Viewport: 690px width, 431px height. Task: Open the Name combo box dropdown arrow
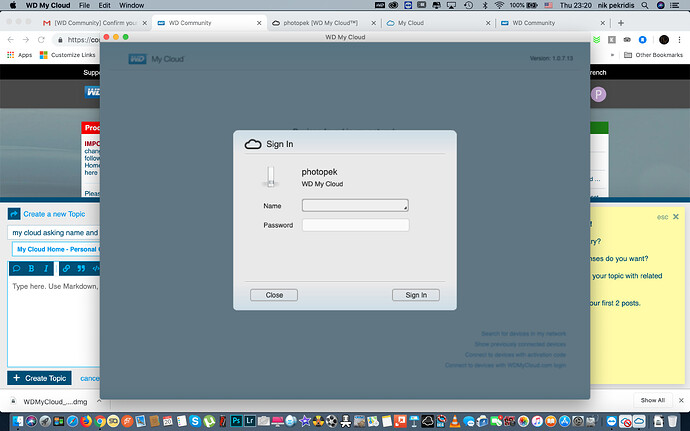click(405, 207)
